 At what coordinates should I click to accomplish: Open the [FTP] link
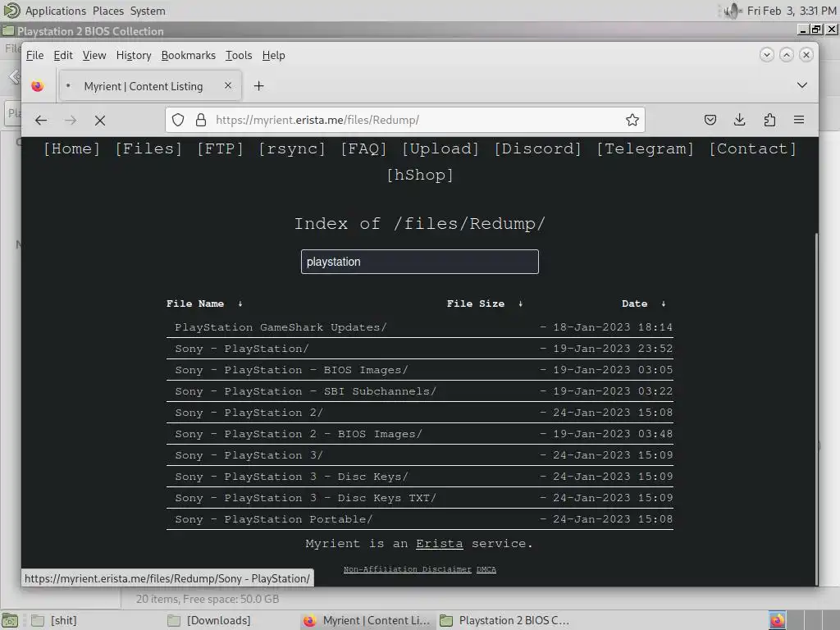pyautogui.click(x=220, y=149)
